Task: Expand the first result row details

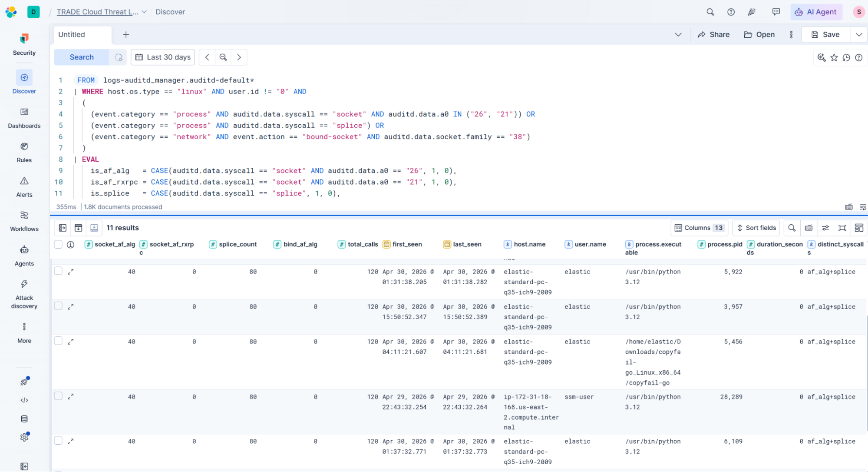Action: click(x=70, y=272)
